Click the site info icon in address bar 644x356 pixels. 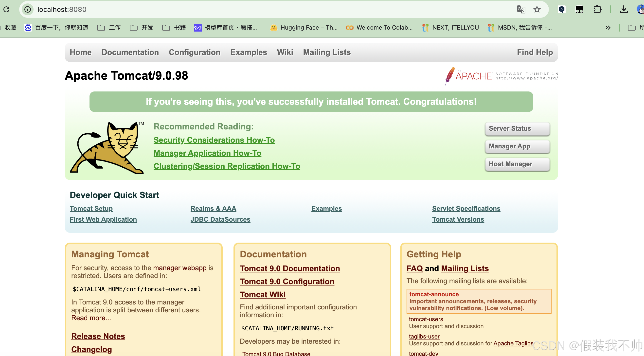pos(28,9)
